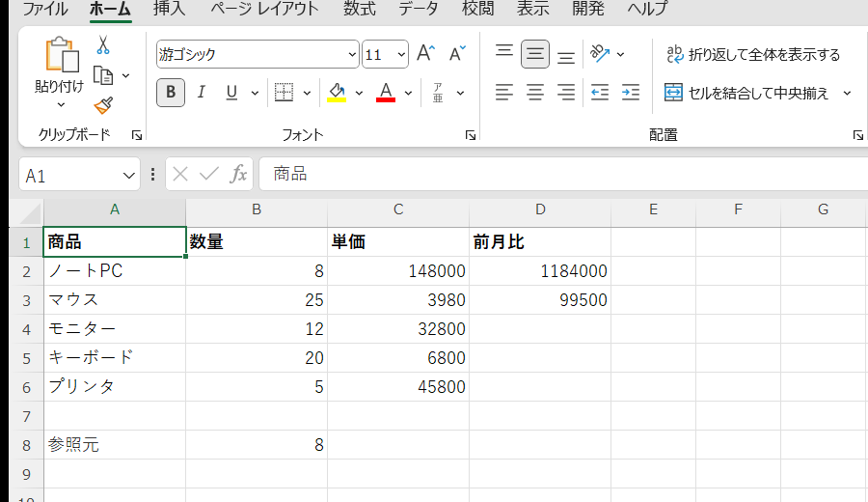Toggle 折り返して全体を表示する wrap text
Image resolution: width=868 pixels, height=502 pixels.
[753, 54]
